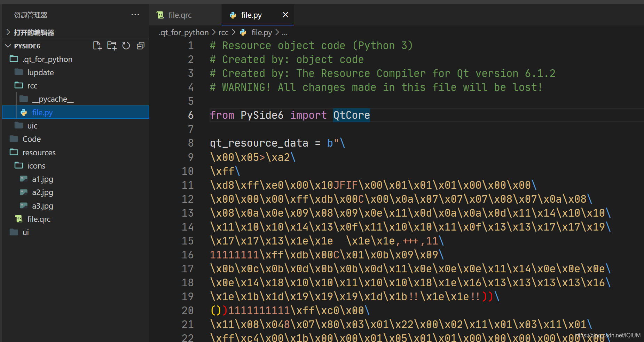The height and width of the screenshot is (342, 644).
Task: Click the New Folder icon in PYSIDE6 header
Action: point(112,46)
